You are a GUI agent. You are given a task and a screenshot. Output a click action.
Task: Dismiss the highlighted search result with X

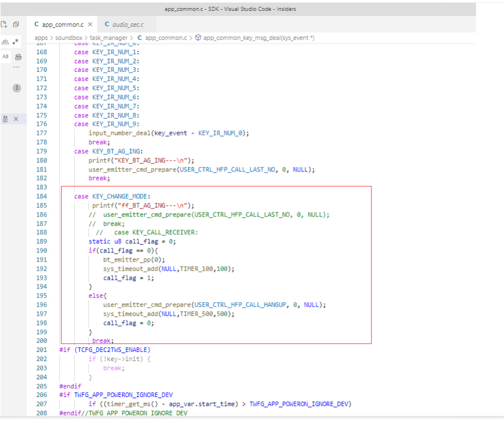(16, 119)
